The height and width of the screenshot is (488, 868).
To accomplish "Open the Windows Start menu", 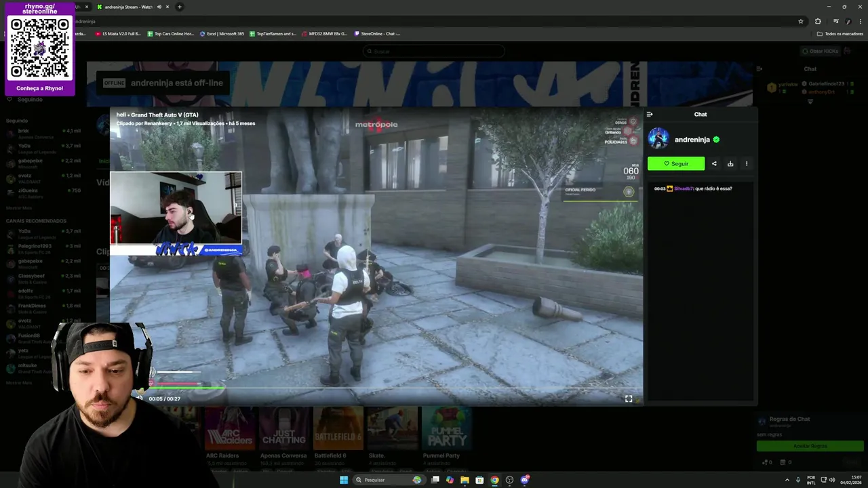I will [344, 480].
